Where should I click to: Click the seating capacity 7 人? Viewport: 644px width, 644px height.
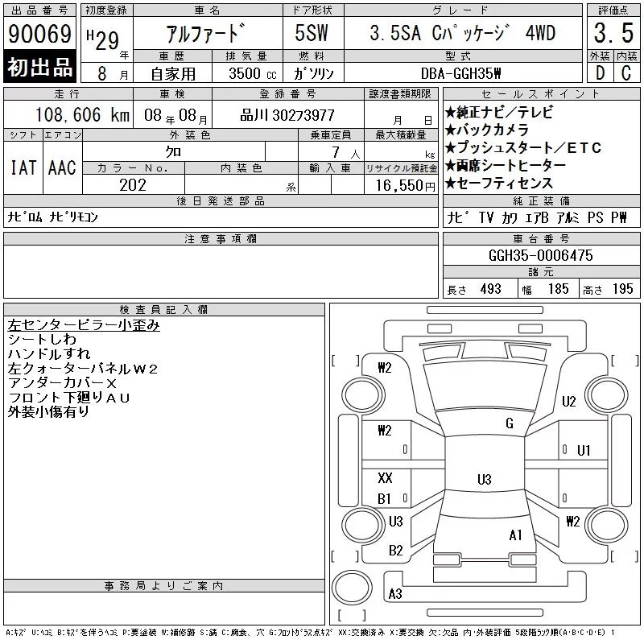[x=346, y=153]
